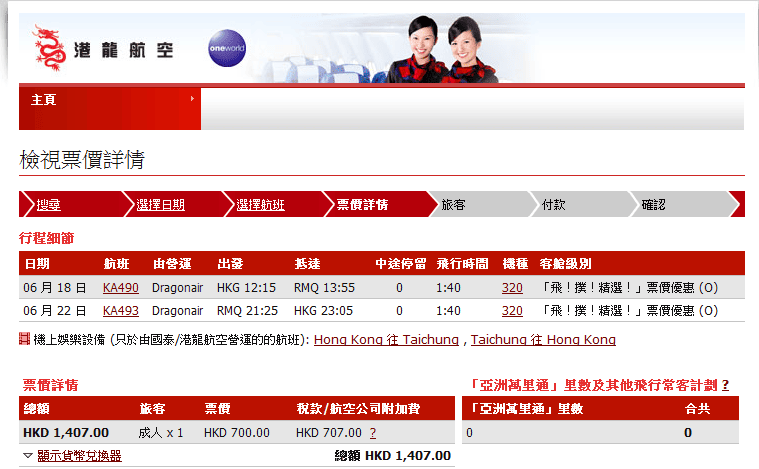This screenshot has height=469, width=759.
Task: Return to the 選擇航班 step
Action: (260, 205)
